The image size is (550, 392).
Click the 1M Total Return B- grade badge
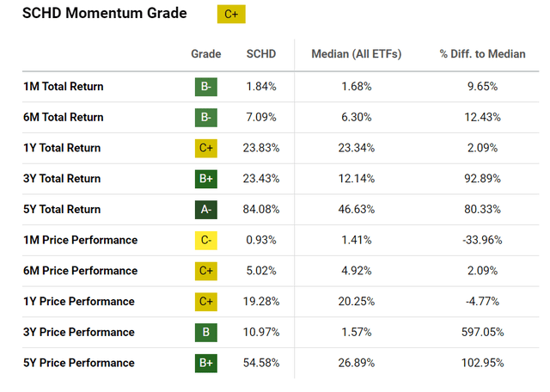[205, 87]
